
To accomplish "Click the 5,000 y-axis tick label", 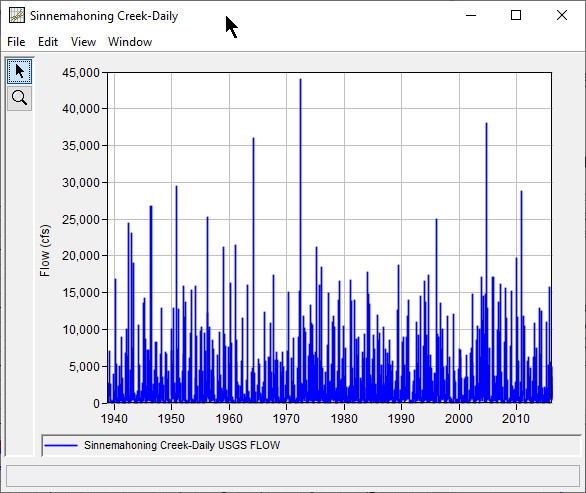I will 84,366.
